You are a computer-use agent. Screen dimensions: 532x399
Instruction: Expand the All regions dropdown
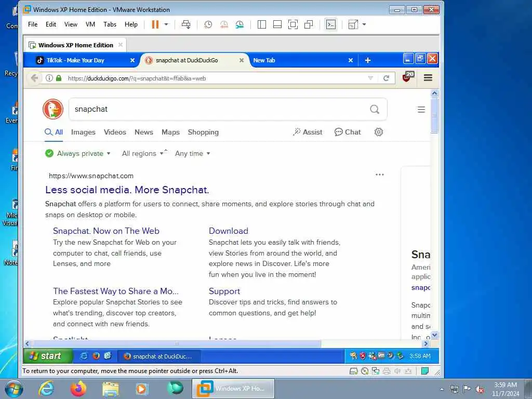[x=142, y=153]
